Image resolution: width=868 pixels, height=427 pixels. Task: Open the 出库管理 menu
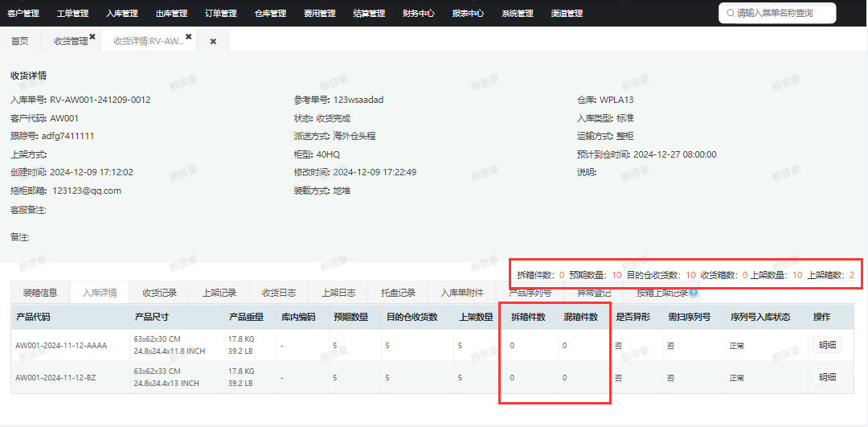point(172,14)
